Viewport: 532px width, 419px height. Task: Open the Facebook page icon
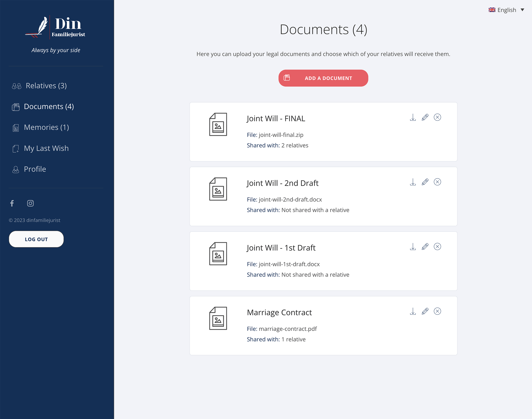coord(12,203)
